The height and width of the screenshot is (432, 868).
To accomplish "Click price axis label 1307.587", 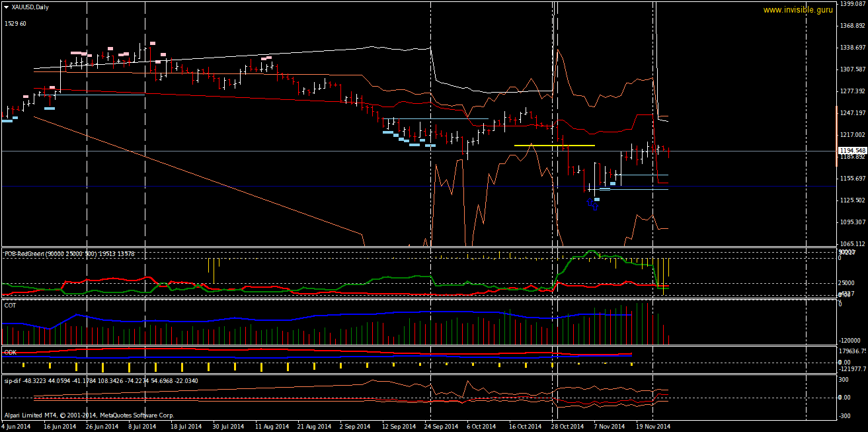I will click(852, 69).
